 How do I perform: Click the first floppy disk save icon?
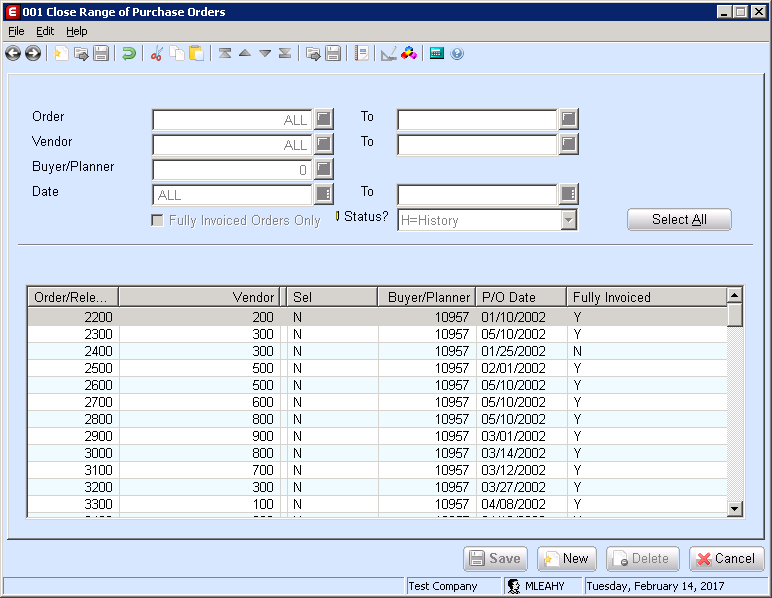click(x=101, y=53)
